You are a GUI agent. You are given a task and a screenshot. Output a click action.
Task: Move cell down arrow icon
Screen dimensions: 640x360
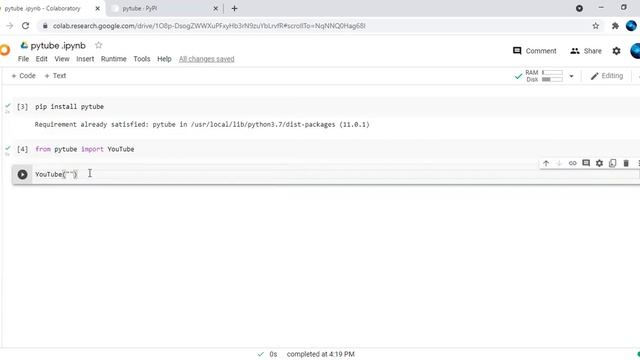point(559,163)
